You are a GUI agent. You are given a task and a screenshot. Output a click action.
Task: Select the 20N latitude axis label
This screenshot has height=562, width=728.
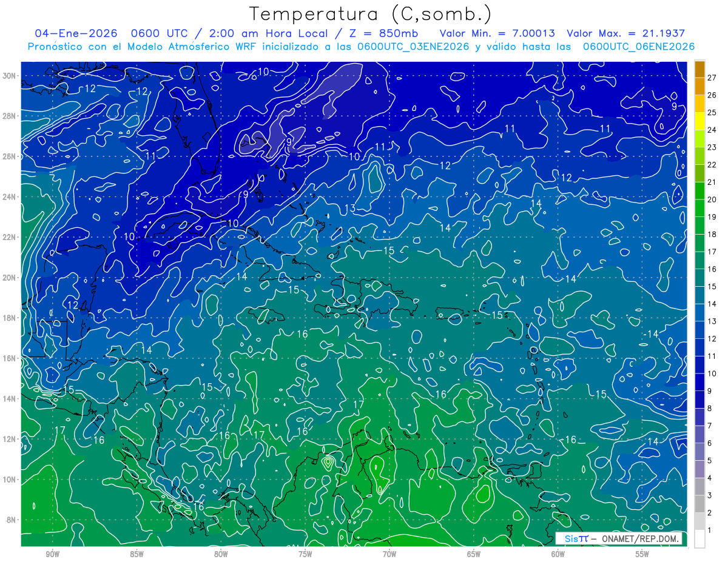pos(9,278)
